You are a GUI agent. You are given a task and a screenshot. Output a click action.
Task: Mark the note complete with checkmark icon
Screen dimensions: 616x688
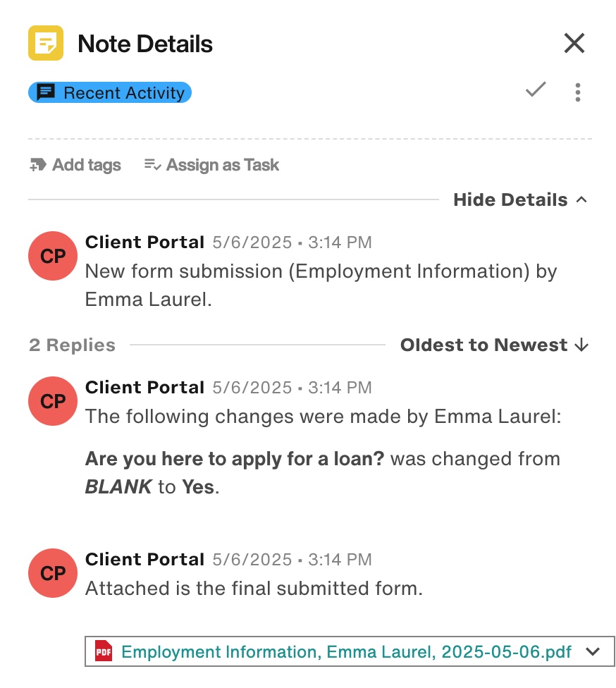coord(535,90)
